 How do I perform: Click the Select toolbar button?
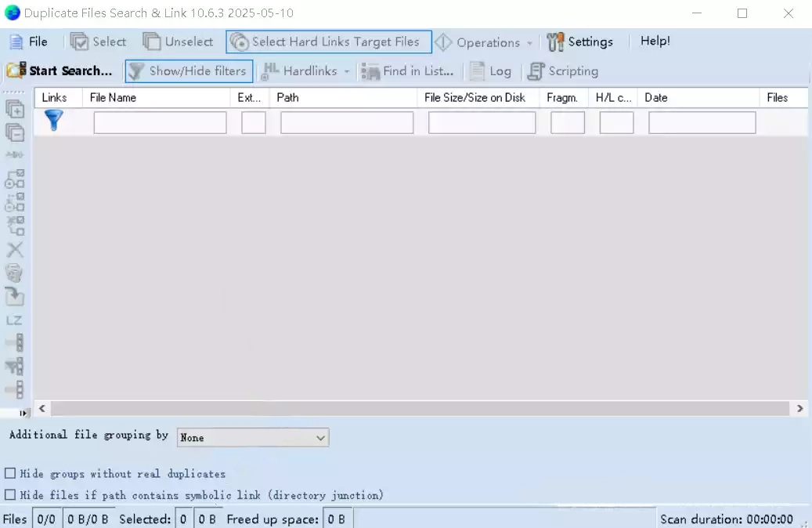click(99, 42)
